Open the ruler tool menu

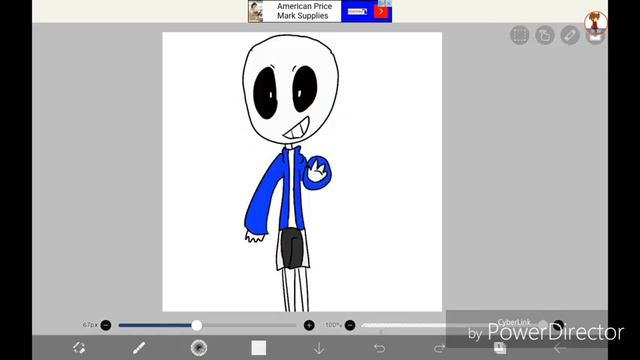[570, 35]
